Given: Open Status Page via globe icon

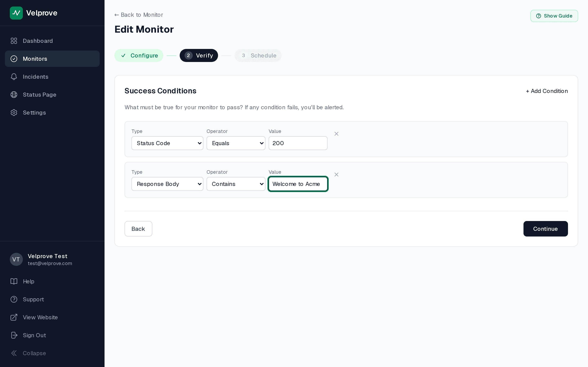Looking at the screenshot, I should (x=14, y=95).
